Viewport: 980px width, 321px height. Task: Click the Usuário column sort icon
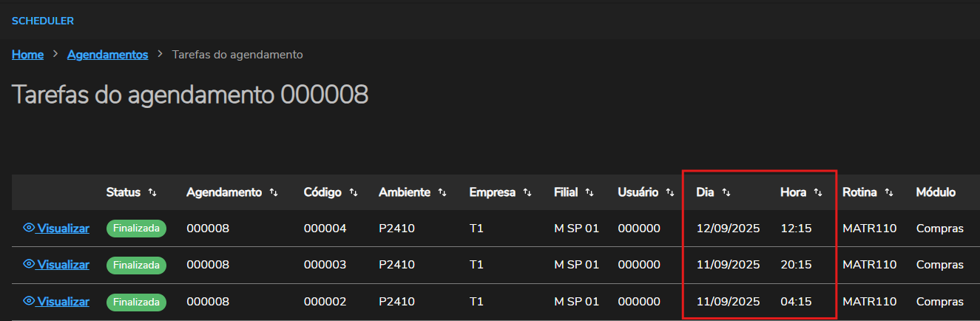tap(670, 192)
